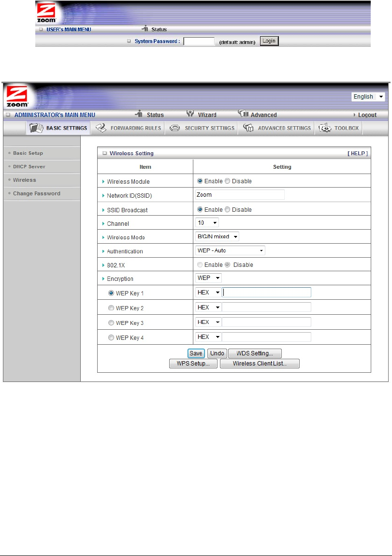Select WEP Key 1 radio

(x=111, y=293)
